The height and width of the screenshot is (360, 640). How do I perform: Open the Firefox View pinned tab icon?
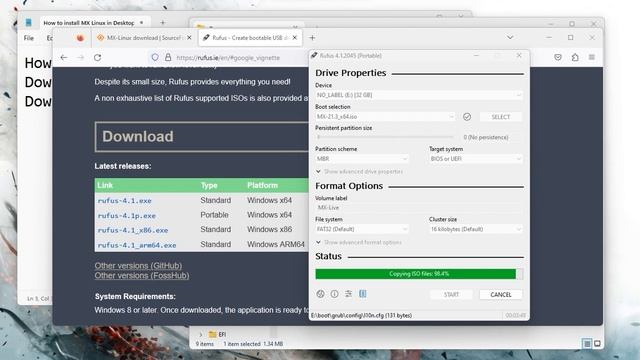pyautogui.click(x=80, y=38)
